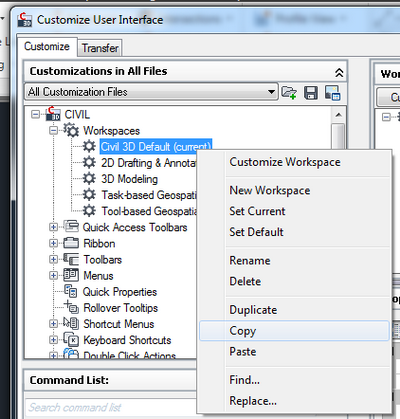Switch to the Transfer tab
Viewport: 400px width, 419px height.
pos(100,48)
